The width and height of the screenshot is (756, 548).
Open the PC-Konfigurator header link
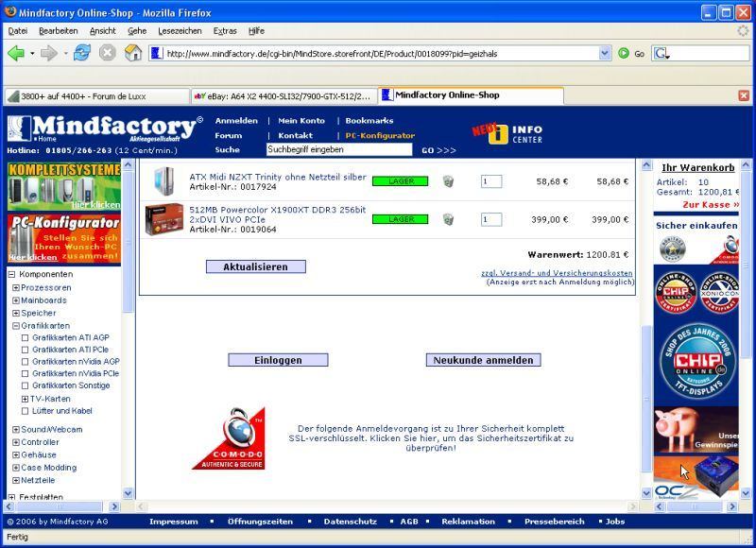(380, 136)
